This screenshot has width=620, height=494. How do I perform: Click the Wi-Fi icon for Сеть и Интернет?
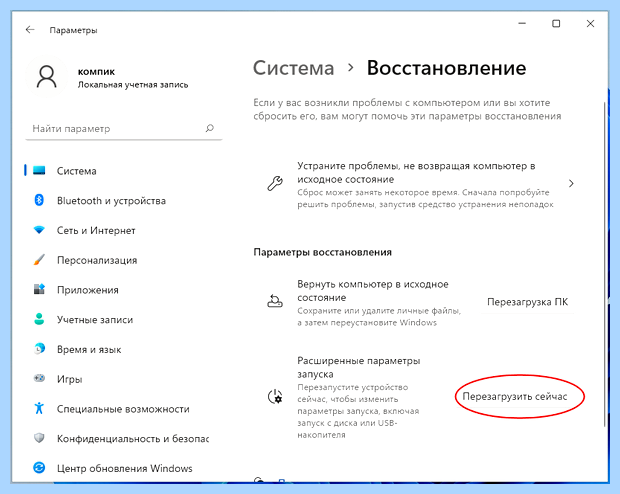39,230
